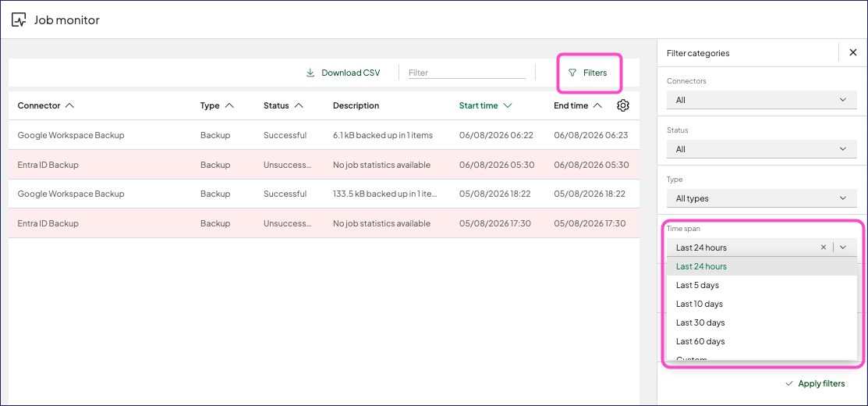
Task: Click the Download CSV arrow icon
Action: pos(310,73)
